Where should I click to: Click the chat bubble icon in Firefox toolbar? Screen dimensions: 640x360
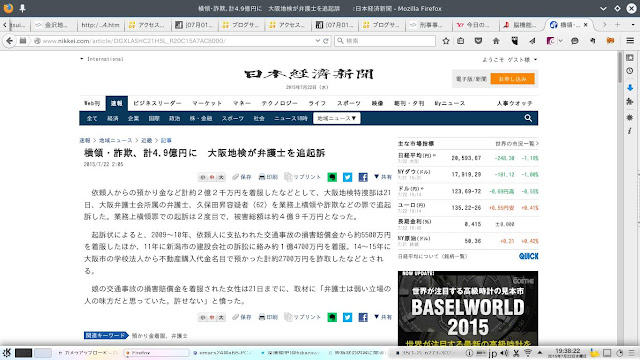575,41
